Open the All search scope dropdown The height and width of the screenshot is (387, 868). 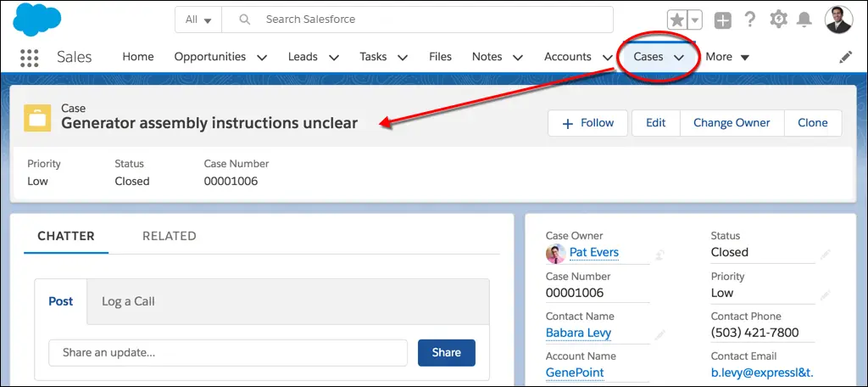[198, 20]
